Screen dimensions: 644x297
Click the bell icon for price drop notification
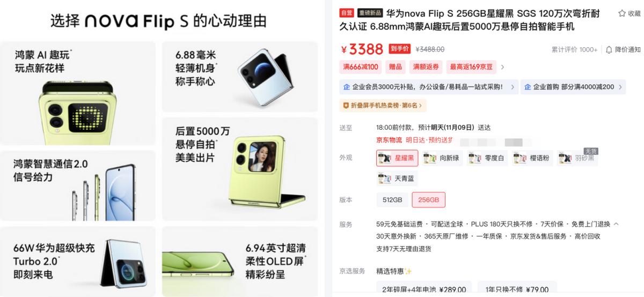tap(609, 49)
